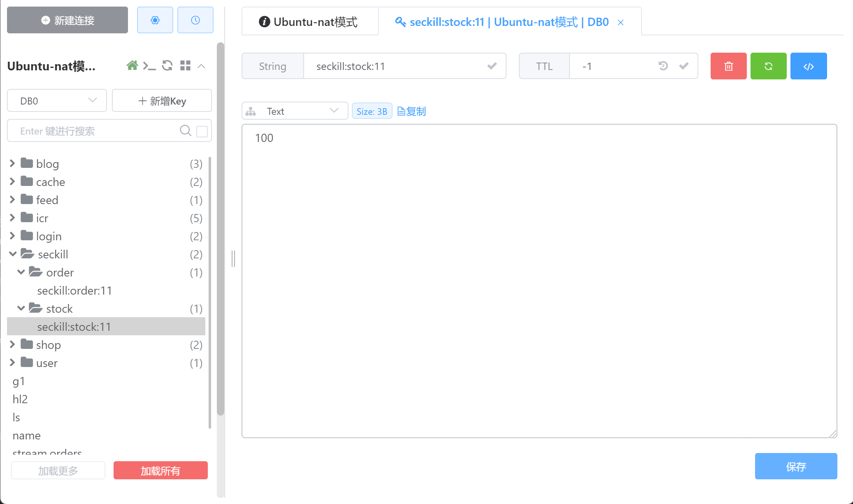The width and height of the screenshot is (853, 504).
Task: Open the command log clock icon
Action: (x=195, y=20)
